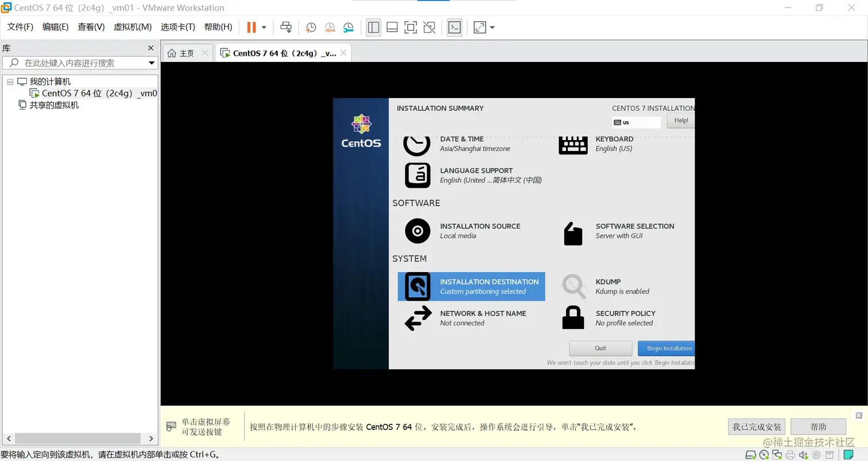The width and height of the screenshot is (868, 461).
Task: Send Ctrl+Alt+Del to the virtual machine
Action: (286, 27)
